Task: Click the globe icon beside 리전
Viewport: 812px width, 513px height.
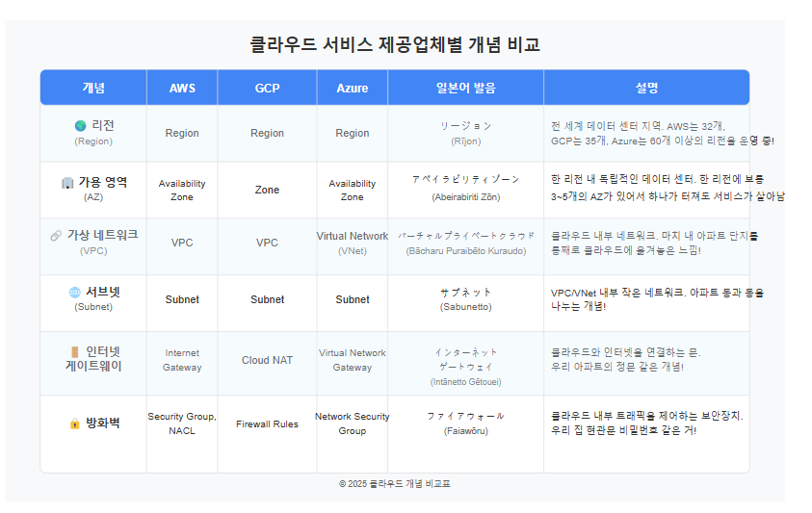Action: point(80,126)
